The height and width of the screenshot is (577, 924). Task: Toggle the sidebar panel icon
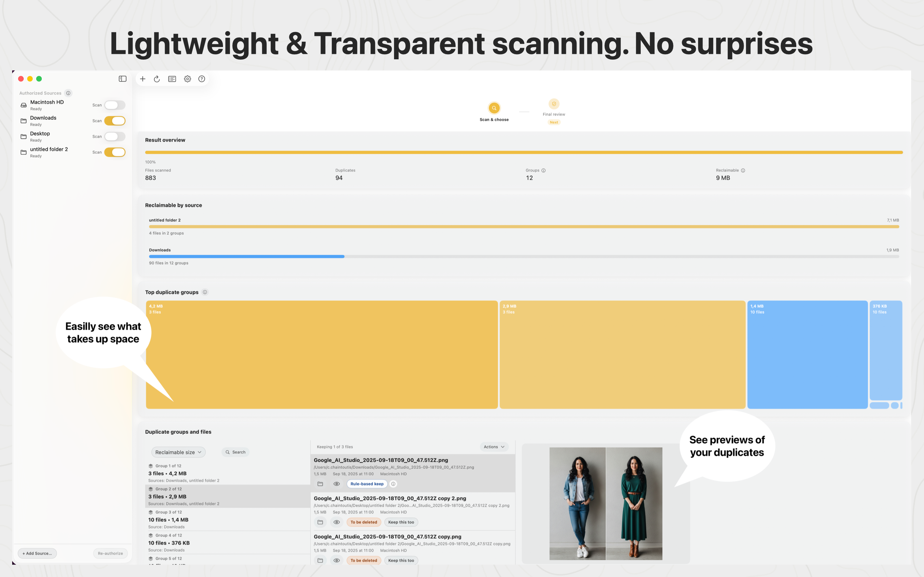123,79
